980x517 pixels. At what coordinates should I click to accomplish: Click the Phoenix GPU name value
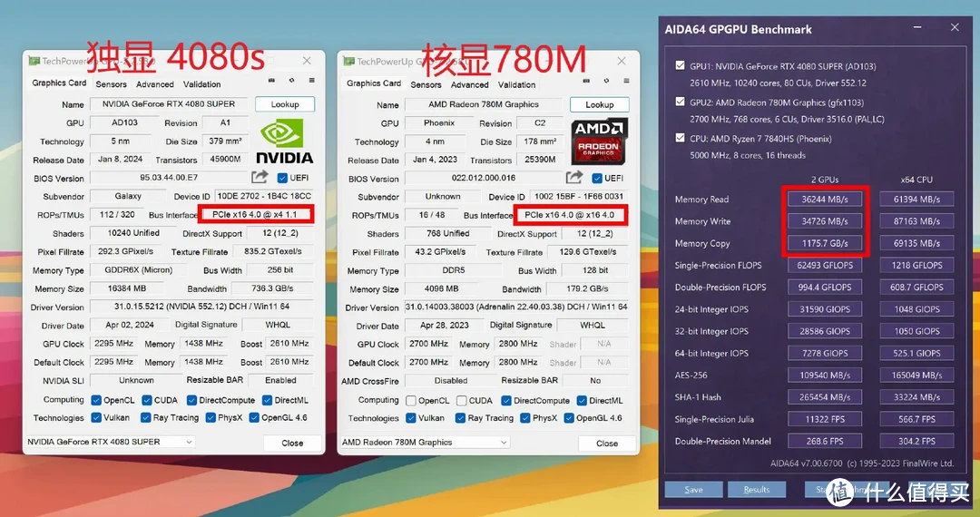pos(439,123)
